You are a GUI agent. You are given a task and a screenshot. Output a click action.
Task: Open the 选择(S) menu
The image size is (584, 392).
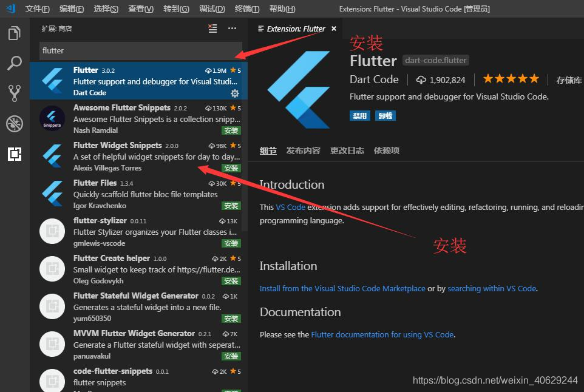[106, 8]
